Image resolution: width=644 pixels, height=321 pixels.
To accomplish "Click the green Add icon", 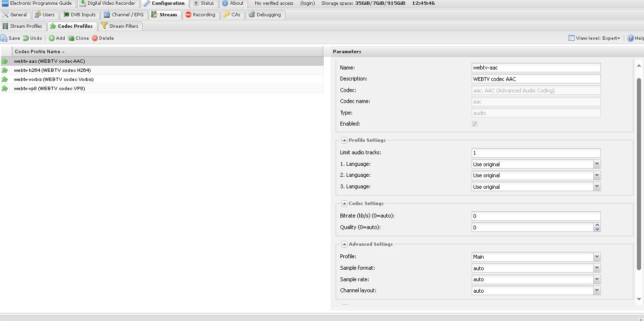I will pos(52,38).
